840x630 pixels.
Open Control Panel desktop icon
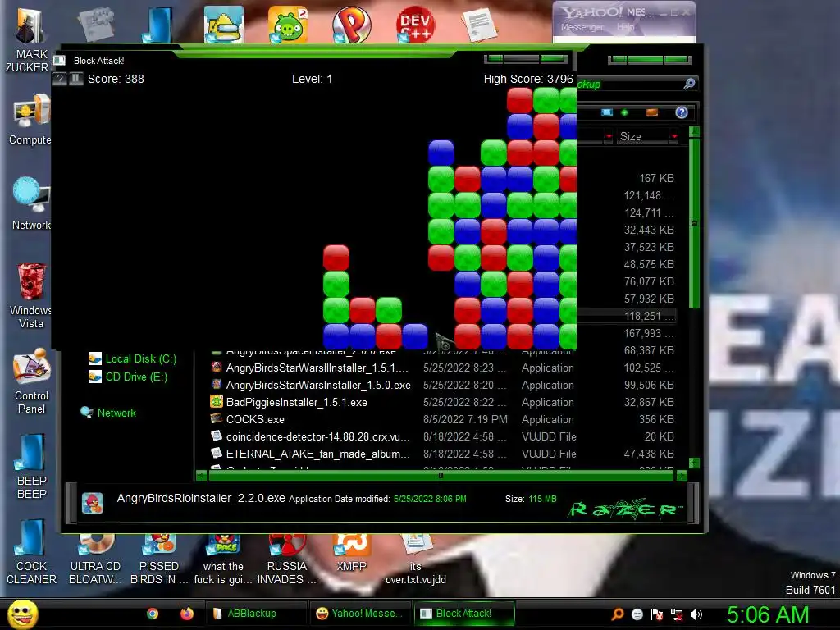32,381
